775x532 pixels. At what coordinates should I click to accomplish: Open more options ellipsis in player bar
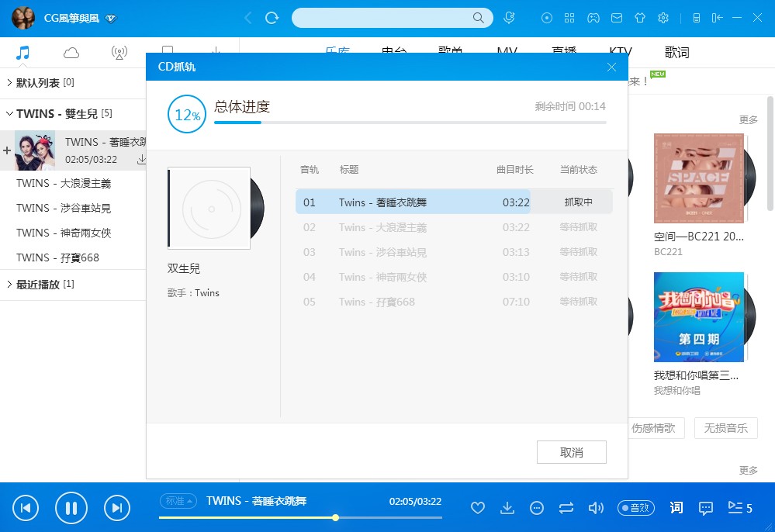point(537,508)
